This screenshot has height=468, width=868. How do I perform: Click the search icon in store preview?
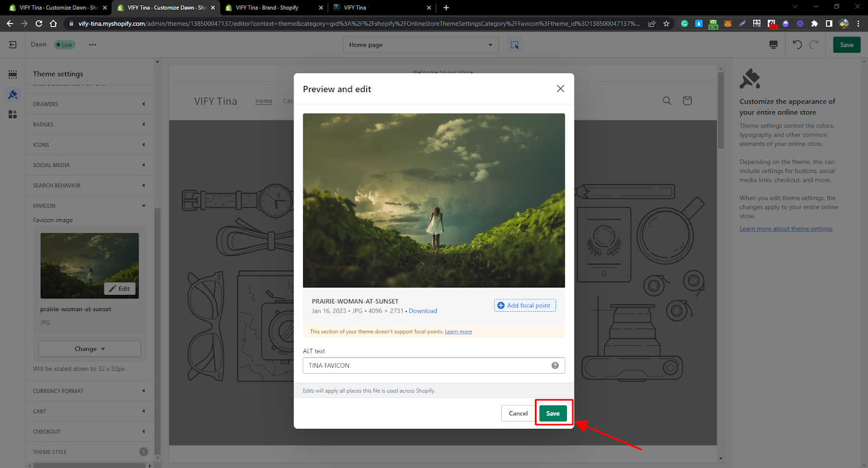667,101
